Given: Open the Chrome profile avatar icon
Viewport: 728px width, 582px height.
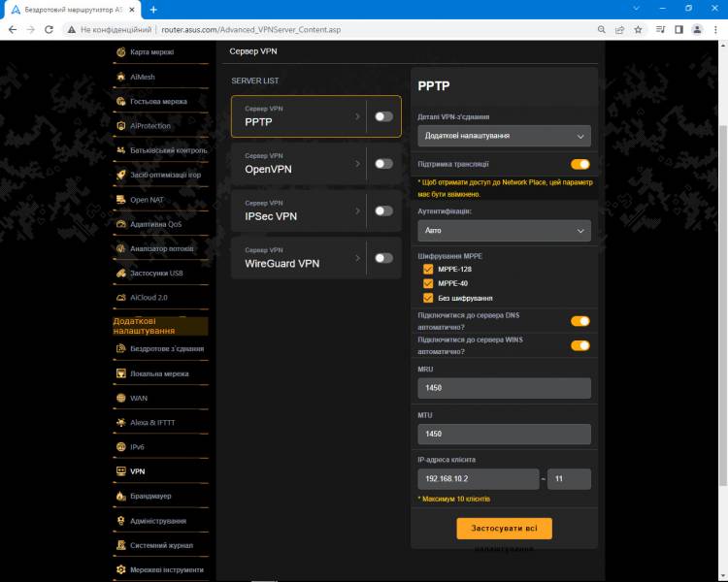Looking at the screenshot, I should 697,30.
